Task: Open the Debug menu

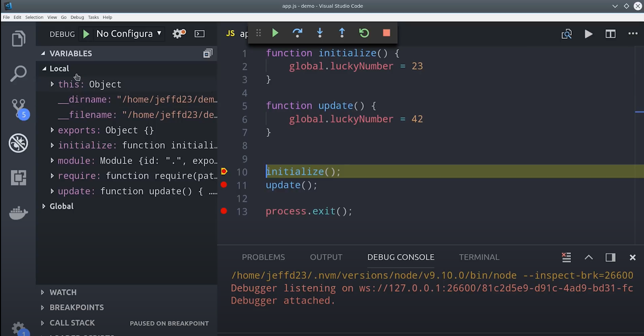Action: (x=77, y=17)
